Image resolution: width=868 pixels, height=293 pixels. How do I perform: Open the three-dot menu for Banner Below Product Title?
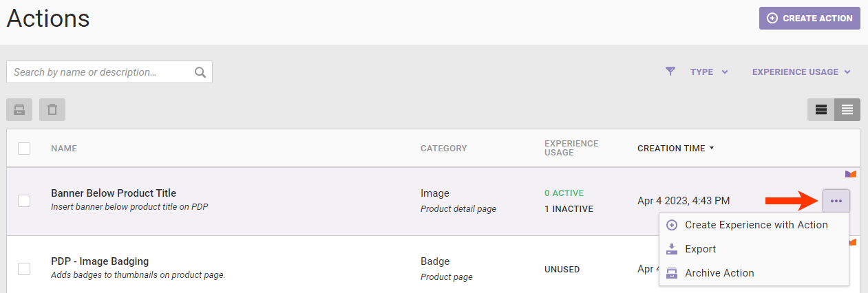pos(836,201)
